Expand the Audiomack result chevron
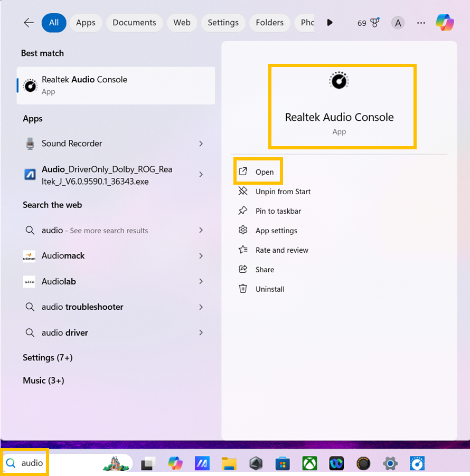 pyautogui.click(x=201, y=256)
